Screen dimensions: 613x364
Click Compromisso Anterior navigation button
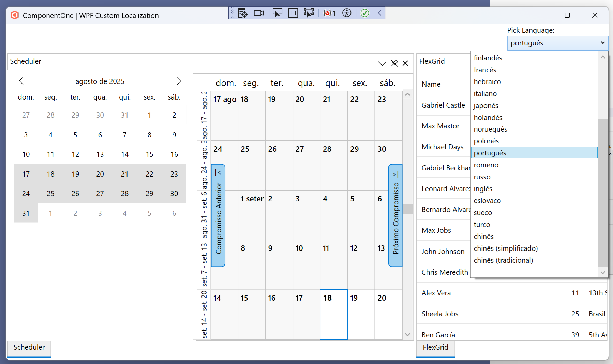pos(218,215)
